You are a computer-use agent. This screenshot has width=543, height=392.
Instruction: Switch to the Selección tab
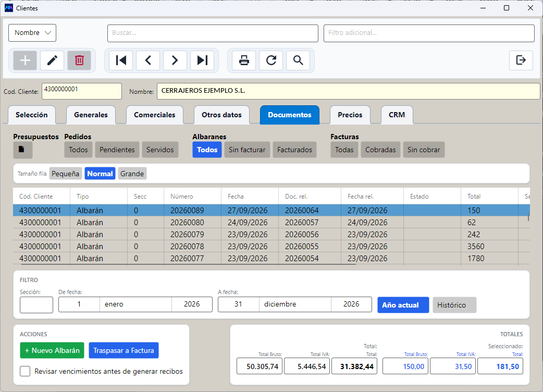point(31,115)
